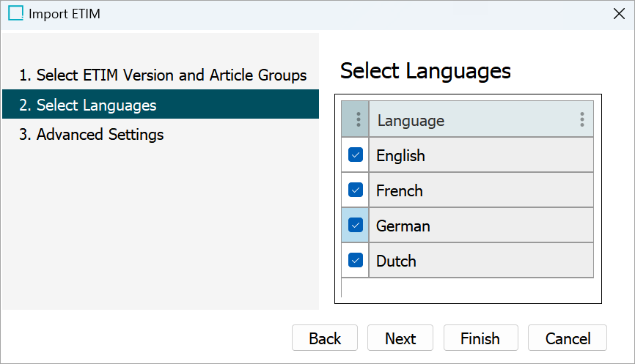Viewport: 635px width, 364px height.
Task: Click the Import ETIM window icon
Action: (15, 13)
